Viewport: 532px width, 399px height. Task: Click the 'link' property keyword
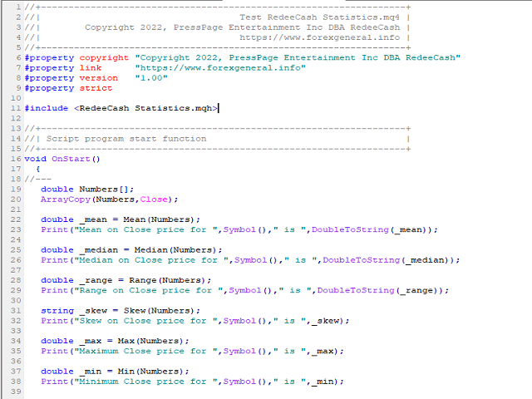click(91, 68)
